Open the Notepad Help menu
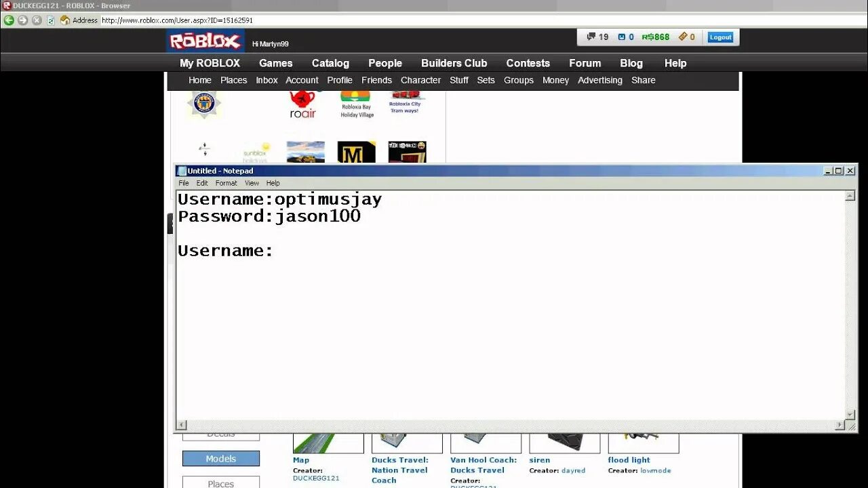This screenshot has width=868, height=488. (x=273, y=183)
